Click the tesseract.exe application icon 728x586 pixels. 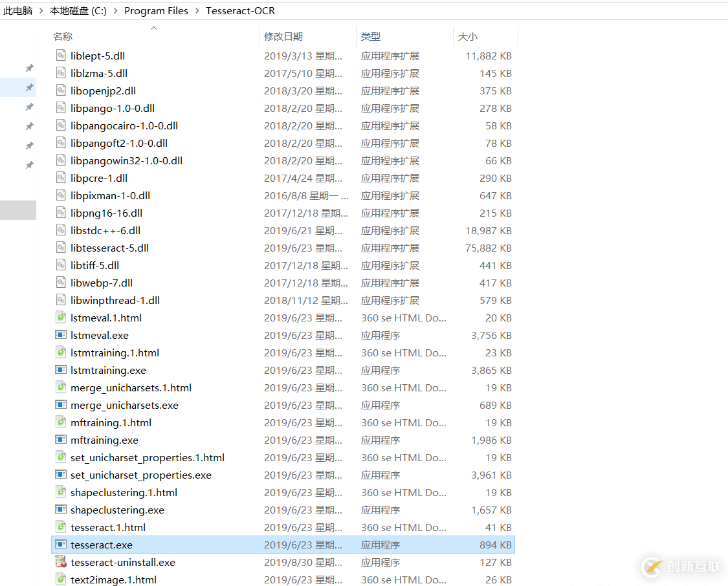point(61,545)
